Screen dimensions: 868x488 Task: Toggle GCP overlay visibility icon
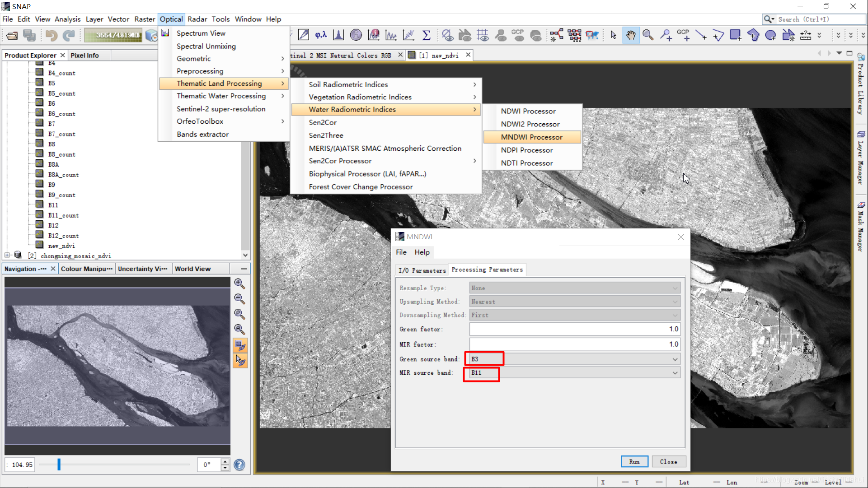[518, 35]
